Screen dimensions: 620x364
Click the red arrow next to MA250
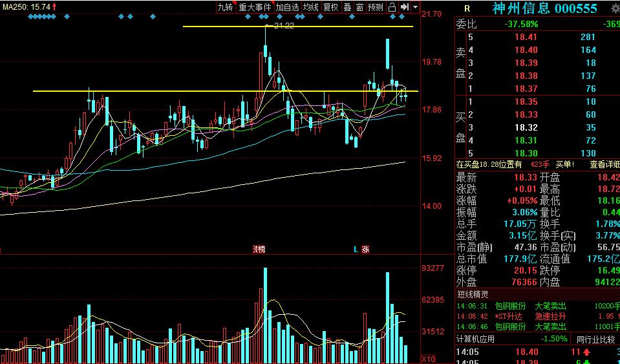(54, 6)
